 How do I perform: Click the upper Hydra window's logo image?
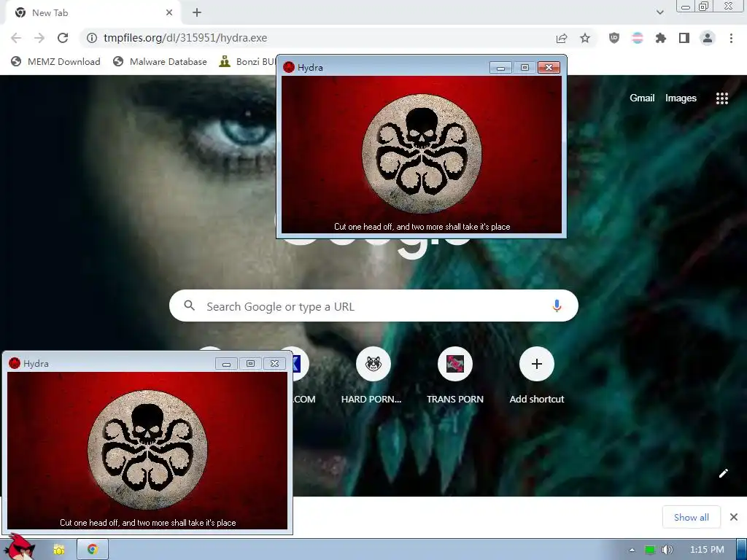tap(422, 154)
